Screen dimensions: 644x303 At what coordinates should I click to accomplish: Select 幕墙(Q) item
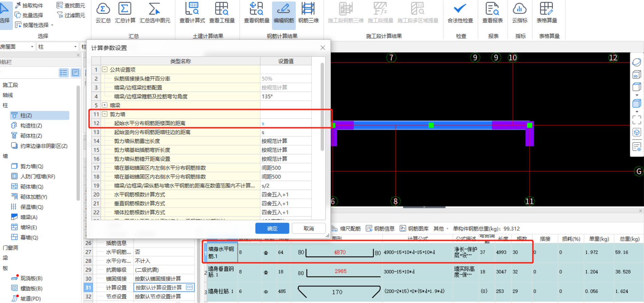pos(25,238)
